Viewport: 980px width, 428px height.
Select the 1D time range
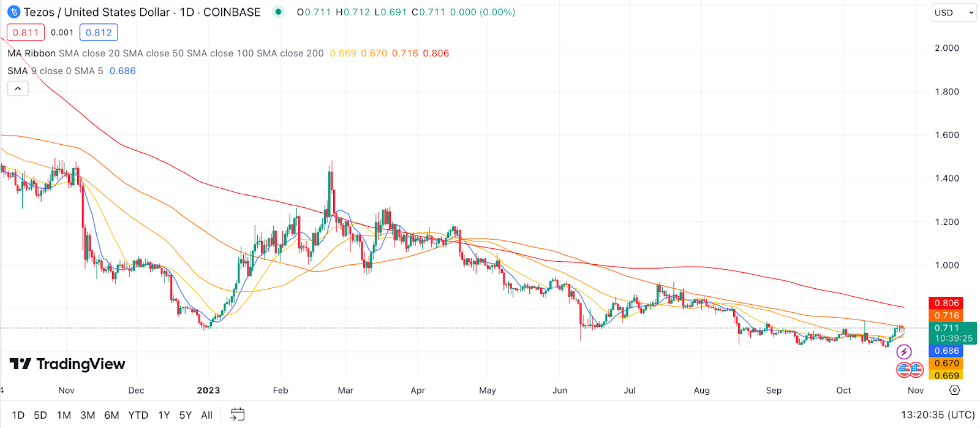(18, 415)
